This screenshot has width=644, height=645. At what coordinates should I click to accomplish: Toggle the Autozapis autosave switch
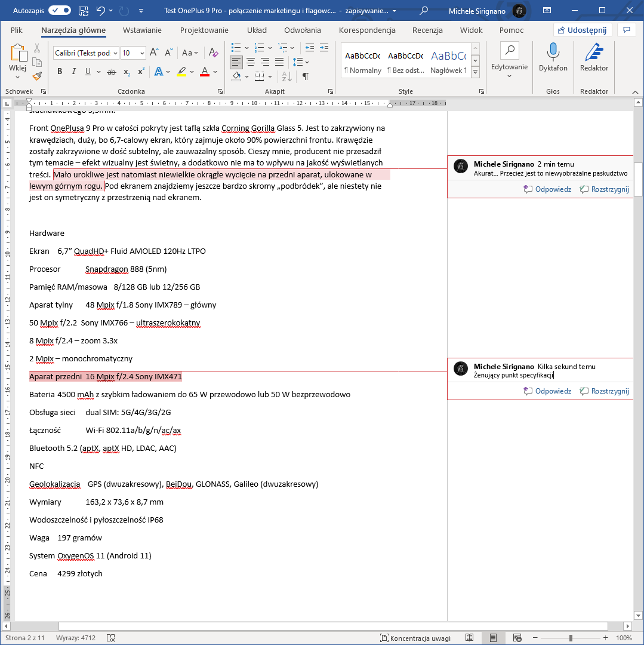tap(60, 11)
